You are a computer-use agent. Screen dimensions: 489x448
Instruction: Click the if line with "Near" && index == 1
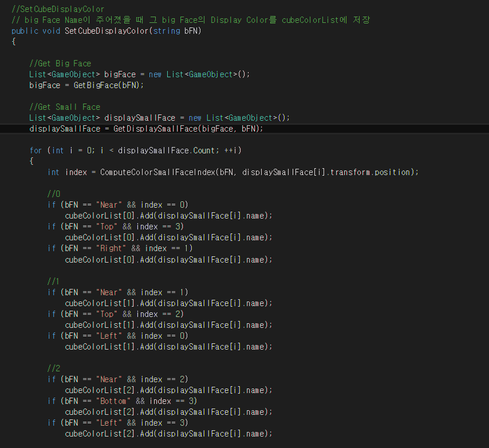(x=117, y=292)
